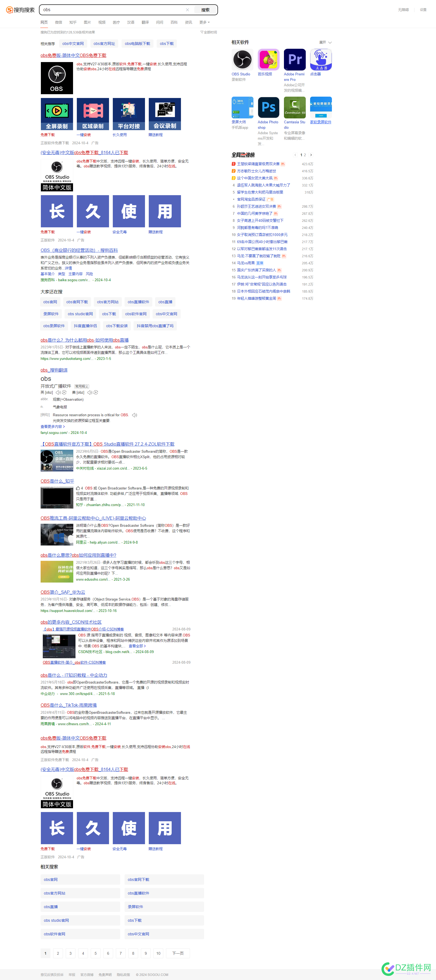Screen dimensions: 436x980
Task: Expand the 相关软件 panel with 展开
Action: [x=325, y=42]
